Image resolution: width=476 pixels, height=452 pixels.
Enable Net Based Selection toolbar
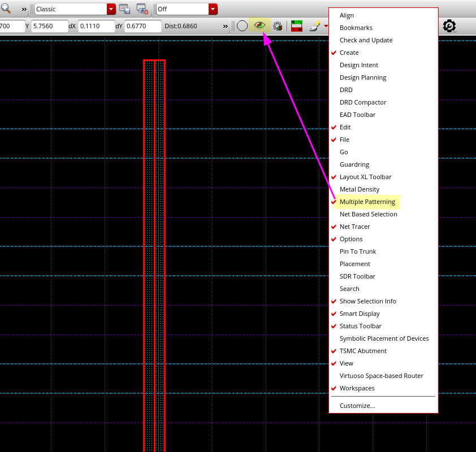pyautogui.click(x=368, y=214)
